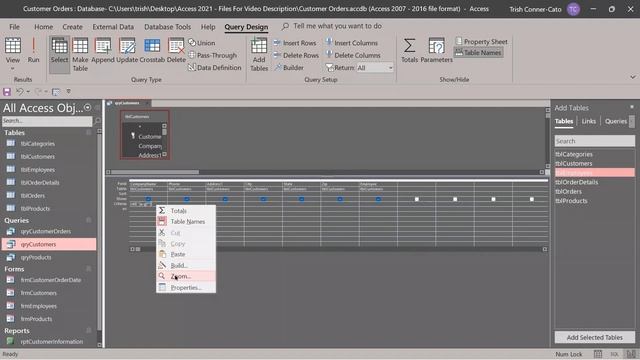640x360 pixels.
Task: Show the Property Sheet
Action: pos(481,41)
